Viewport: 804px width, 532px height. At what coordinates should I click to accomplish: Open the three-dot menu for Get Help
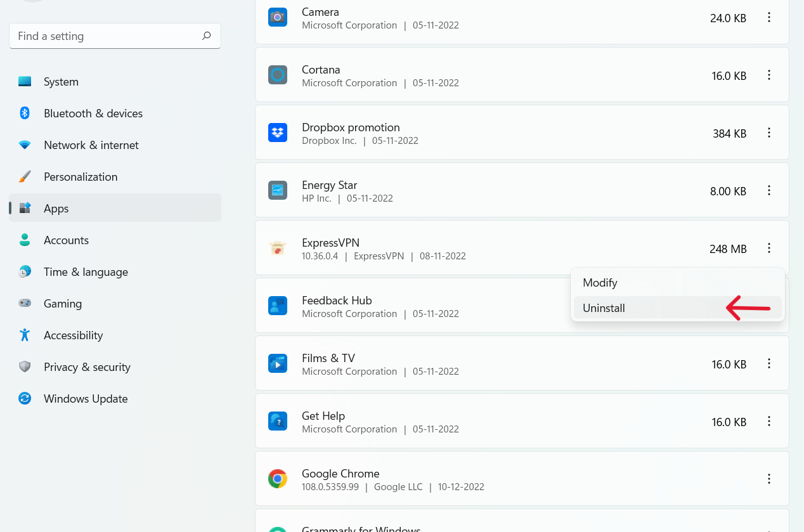pos(769,422)
